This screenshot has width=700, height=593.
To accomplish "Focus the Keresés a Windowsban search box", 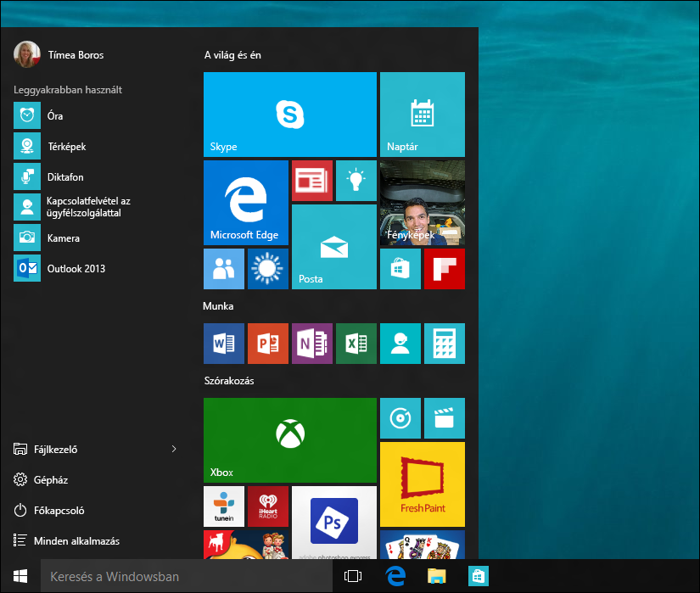I will 186,576.
